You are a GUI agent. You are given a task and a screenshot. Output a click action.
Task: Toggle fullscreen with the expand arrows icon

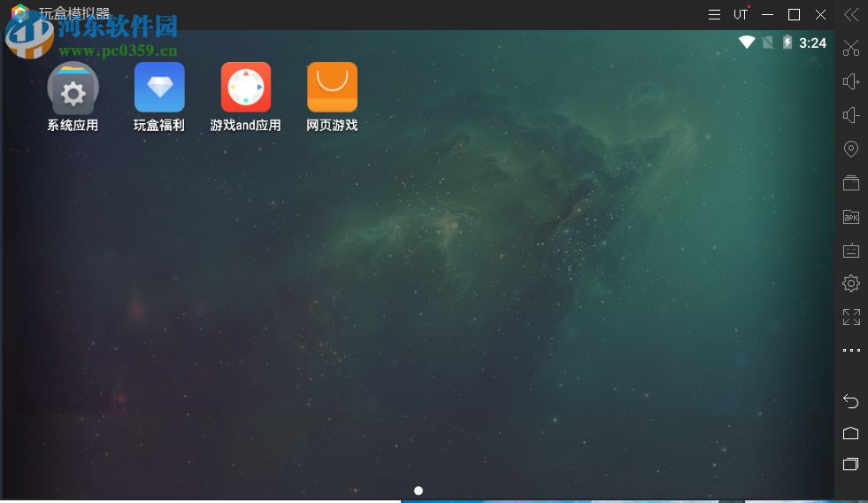[851, 317]
